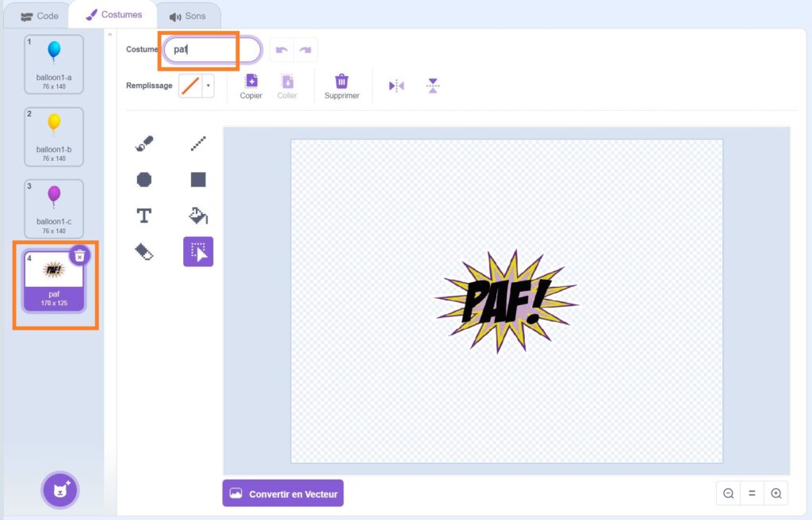Flip the costume vertically
The width and height of the screenshot is (812, 520).
pyautogui.click(x=433, y=86)
